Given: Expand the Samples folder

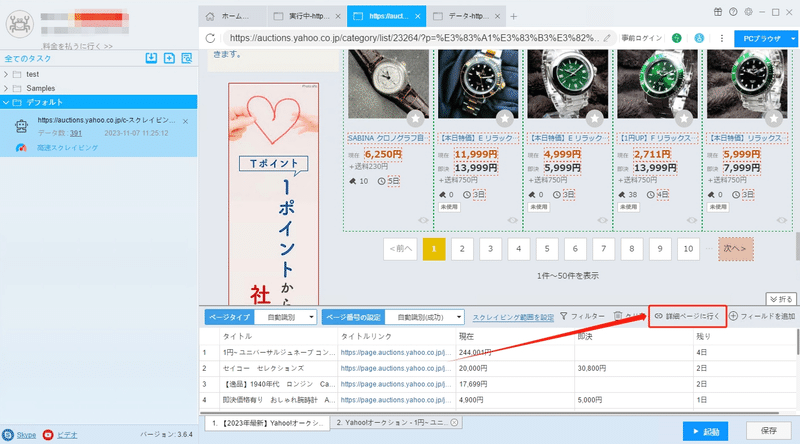Looking at the screenshot, I should tap(6, 88).
